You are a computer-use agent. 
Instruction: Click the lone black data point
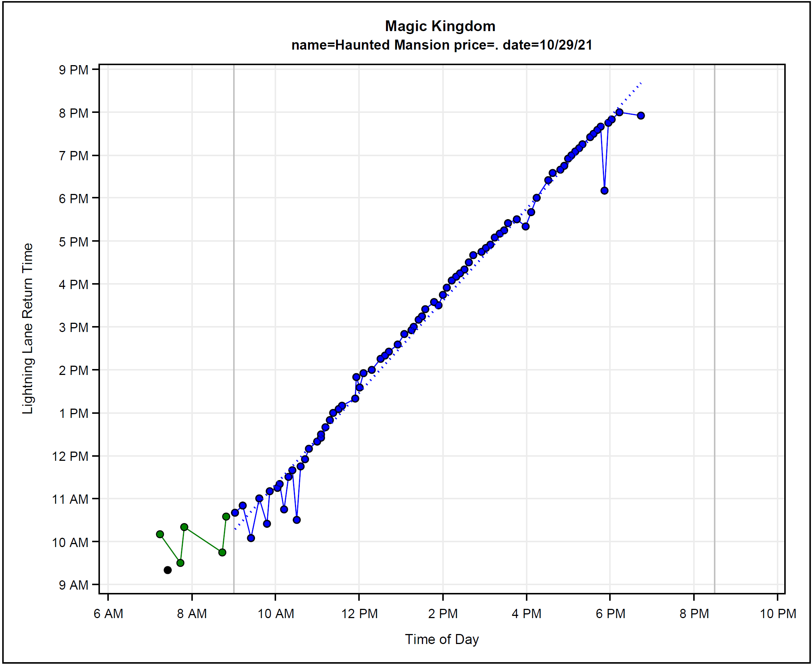tap(168, 570)
